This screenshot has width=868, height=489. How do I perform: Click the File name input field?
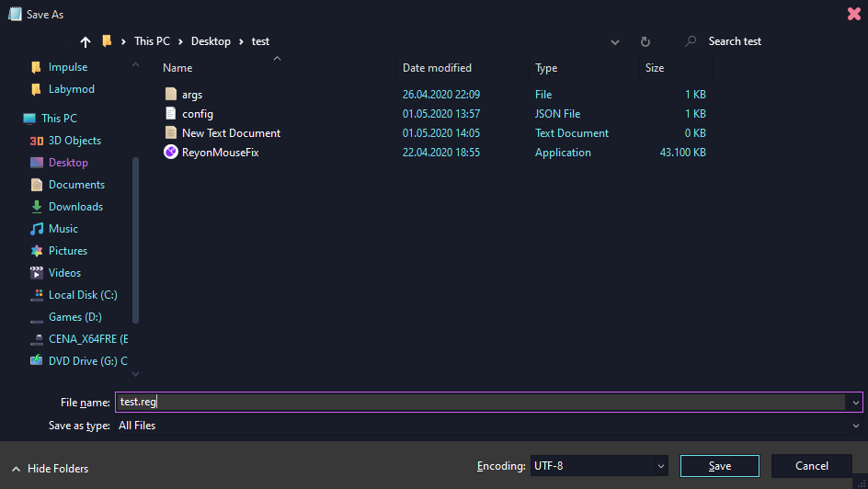(x=481, y=403)
